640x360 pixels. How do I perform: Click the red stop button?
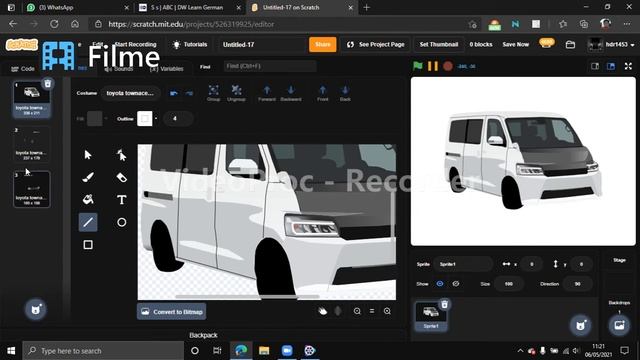click(448, 66)
